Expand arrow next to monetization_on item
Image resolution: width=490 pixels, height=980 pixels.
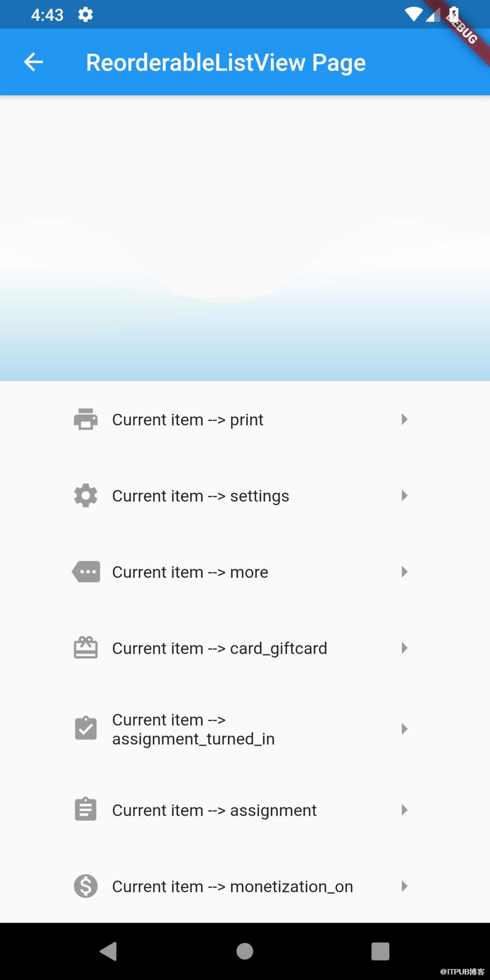point(405,886)
